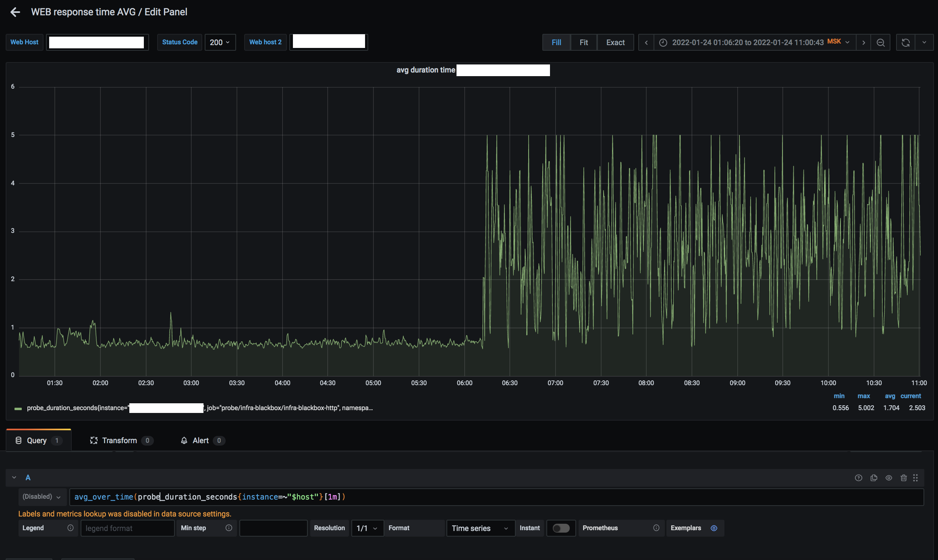Refresh dashboard with the circular arrows icon
The image size is (938, 560).
[905, 42]
